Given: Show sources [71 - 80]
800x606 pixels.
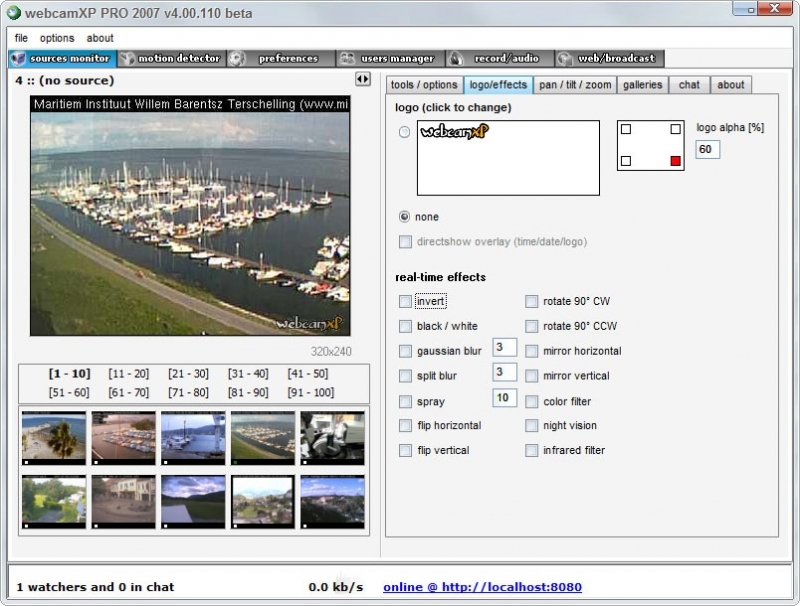Looking at the screenshot, I should (x=188, y=393).
